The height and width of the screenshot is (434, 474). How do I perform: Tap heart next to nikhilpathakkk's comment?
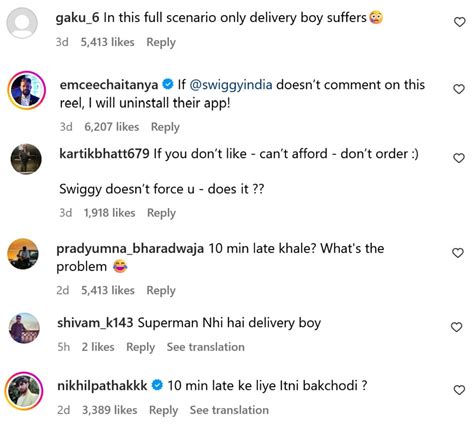tap(459, 390)
